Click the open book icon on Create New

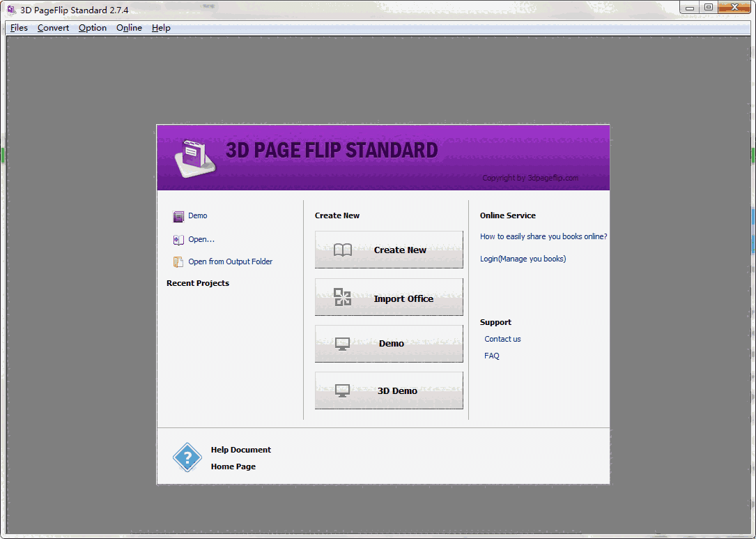(343, 250)
